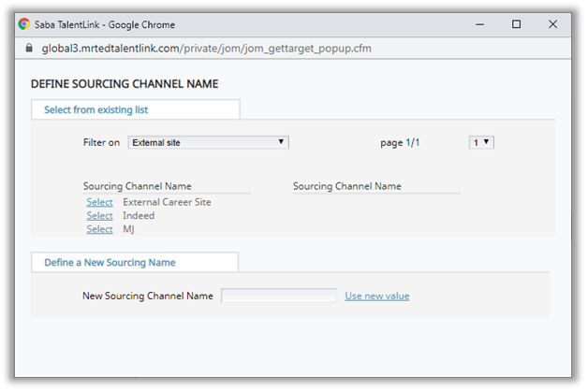Viewport: 588px width, 391px height.
Task: Click the Chrome logo icon in title bar
Action: click(24, 24)
